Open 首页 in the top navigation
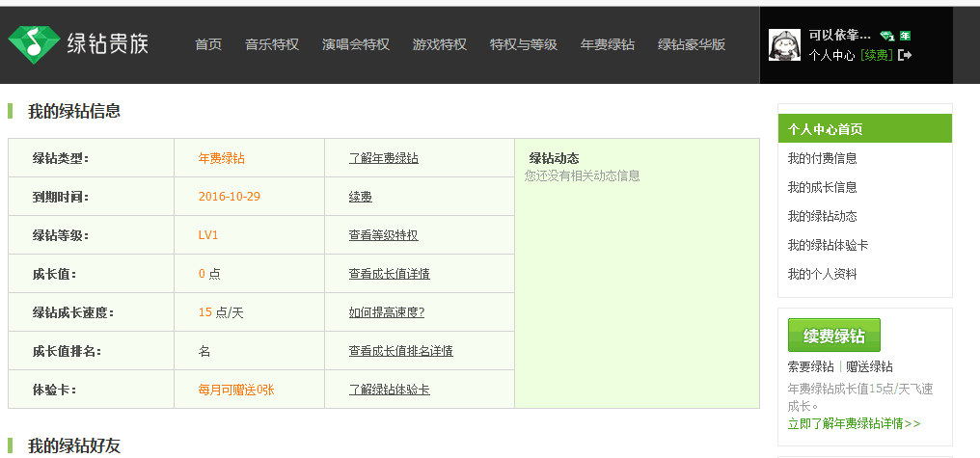This screenshot has width=980, height=458. click(208, 45)
